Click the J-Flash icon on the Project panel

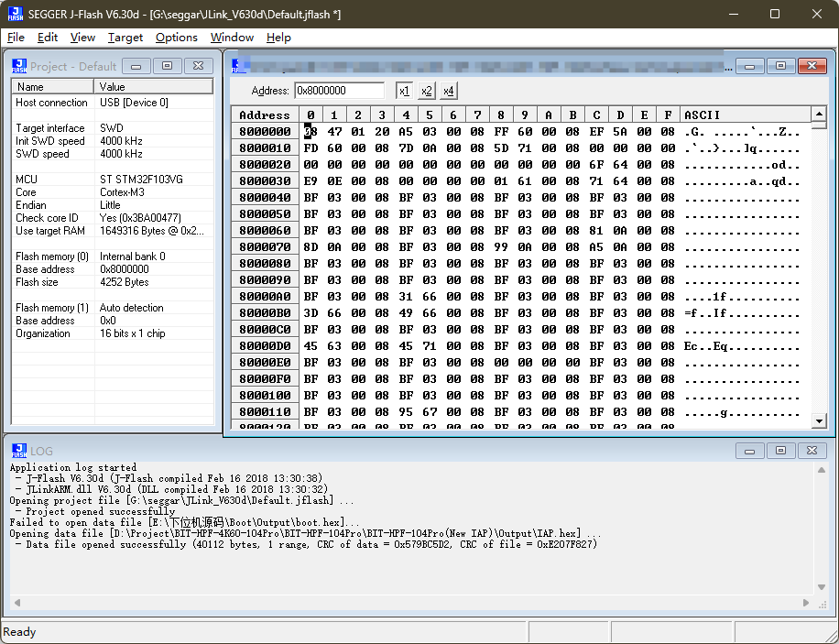pos(20,65)
